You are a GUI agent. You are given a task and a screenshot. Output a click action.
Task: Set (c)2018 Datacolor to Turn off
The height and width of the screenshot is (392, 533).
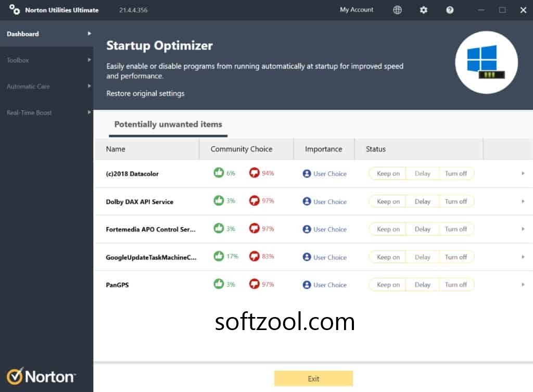pyautogui.click(x=456, y=173)
